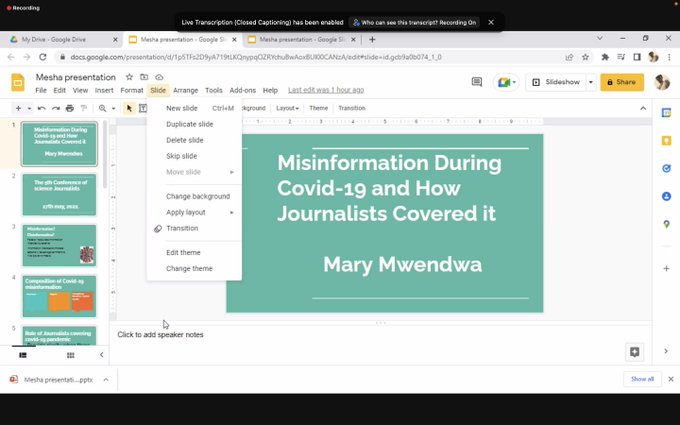
Task: Switch to filmstrip view icon
Action: coord(23,355)
